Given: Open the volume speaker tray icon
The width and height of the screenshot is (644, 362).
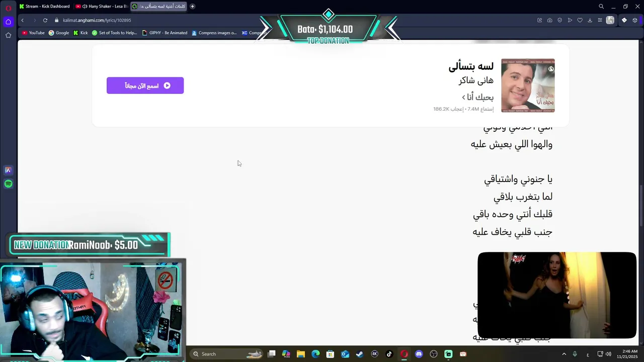Looking at the screenshot, I should coord(608,354).
